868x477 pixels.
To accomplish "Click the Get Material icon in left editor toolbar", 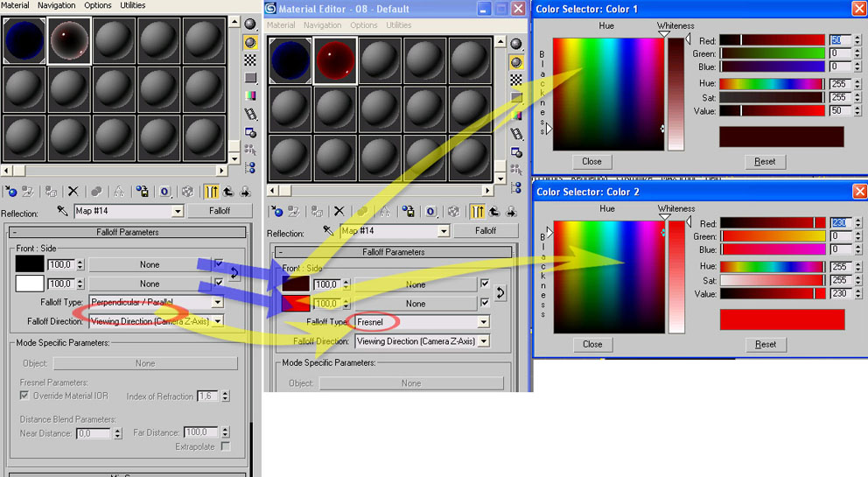I will coord(10,191).
